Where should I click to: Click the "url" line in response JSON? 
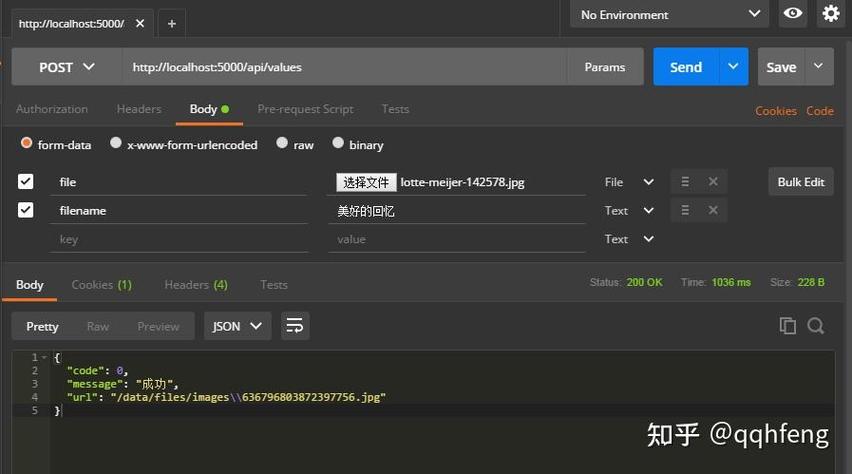[x=226, y=397]
